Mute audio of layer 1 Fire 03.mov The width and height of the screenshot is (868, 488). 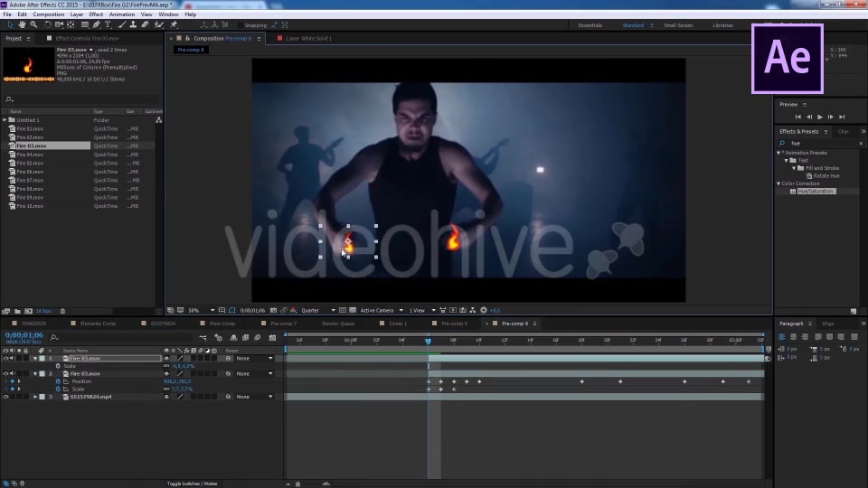[x=12, y=359]
